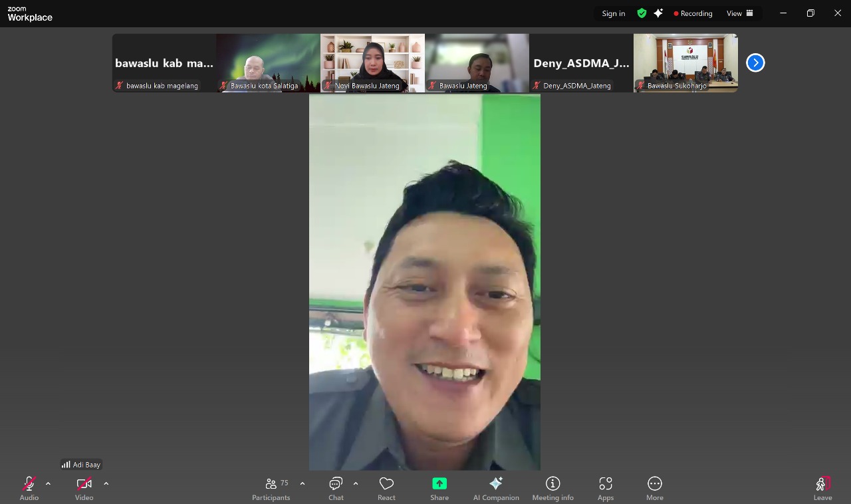The image size is (851, 504).
Task: Expand the arrow next to Participants
Action: (x=303, y=483)
